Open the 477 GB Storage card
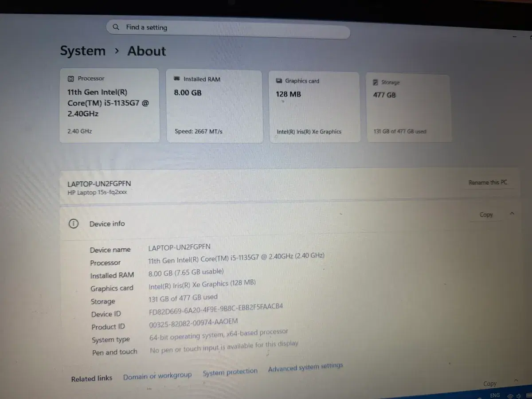This screenshot has height=399, width=532. pos(409,108)
